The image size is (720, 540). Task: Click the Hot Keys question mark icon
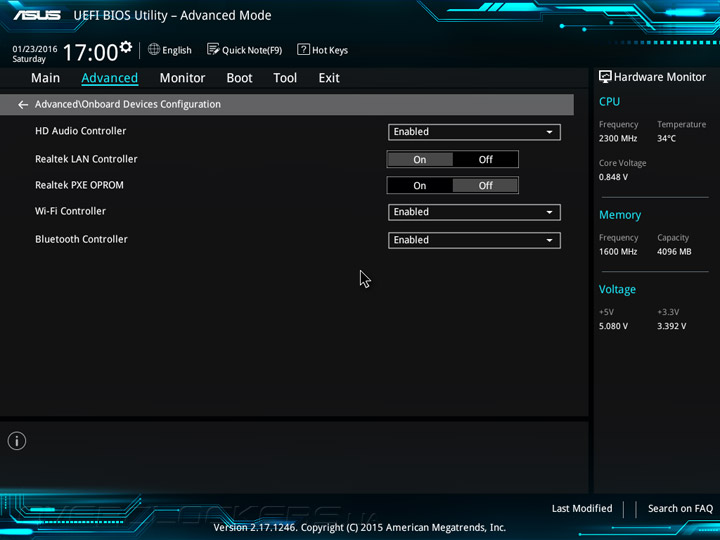pos(304,49)
